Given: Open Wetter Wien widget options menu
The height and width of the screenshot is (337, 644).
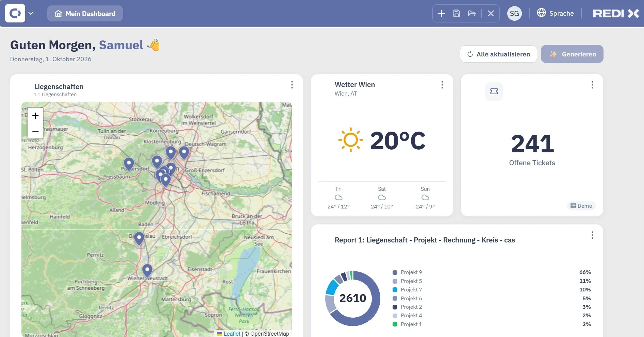Looking at the screenshot, I should [x=442, y=85].
